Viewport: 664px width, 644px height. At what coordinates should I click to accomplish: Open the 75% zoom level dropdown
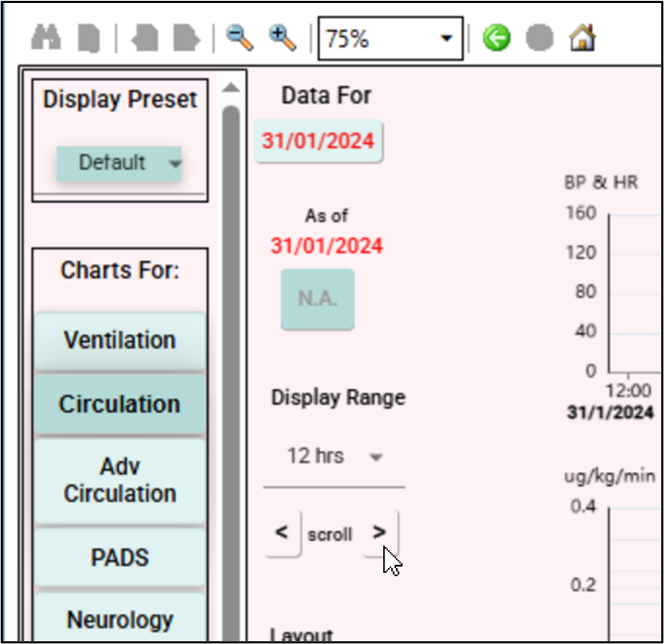tap(447, 38)
